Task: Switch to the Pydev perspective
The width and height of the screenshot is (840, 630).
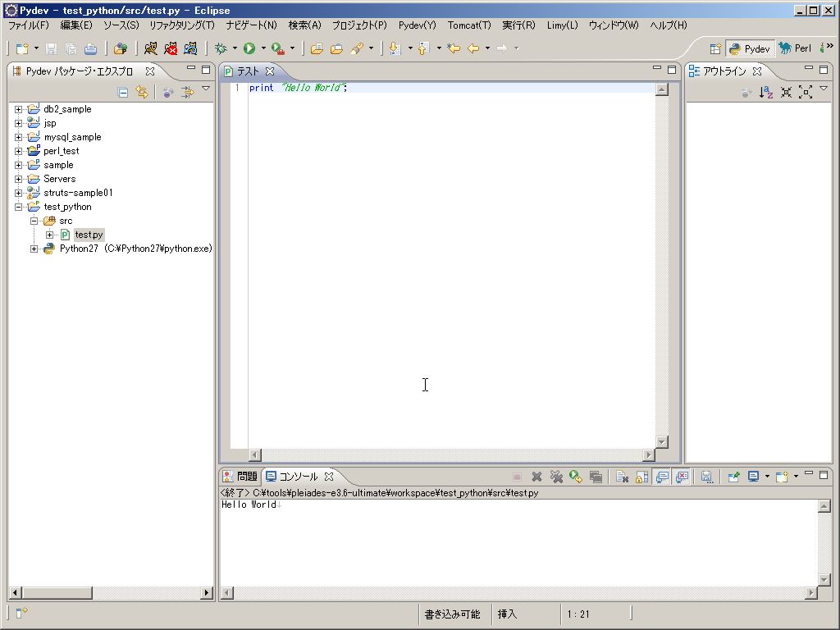Action: 750,48
